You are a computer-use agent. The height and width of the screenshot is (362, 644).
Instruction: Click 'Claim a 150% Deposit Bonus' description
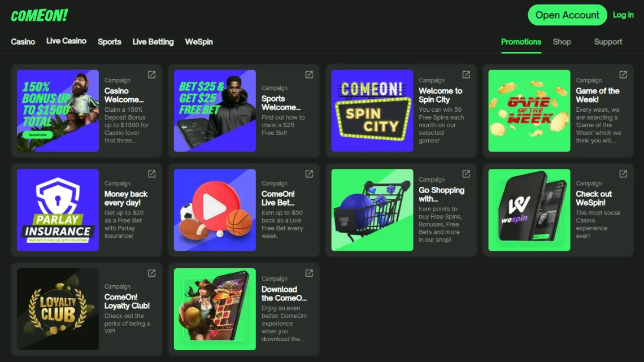127,125
